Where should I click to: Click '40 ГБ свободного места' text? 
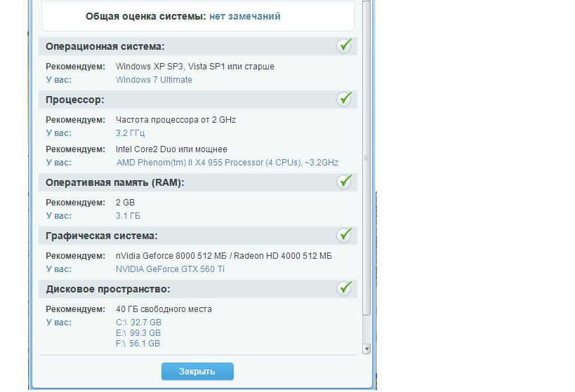(x=164, y=309)
